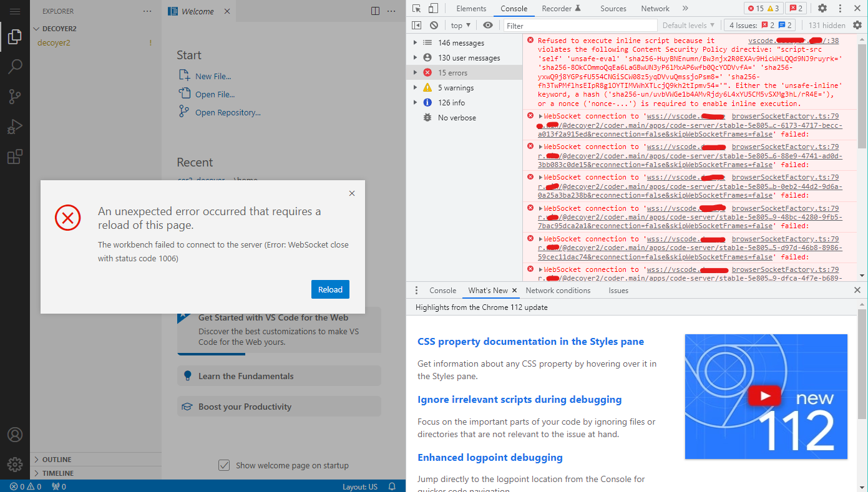Open the Extensions view

click(x=15, y=157)
